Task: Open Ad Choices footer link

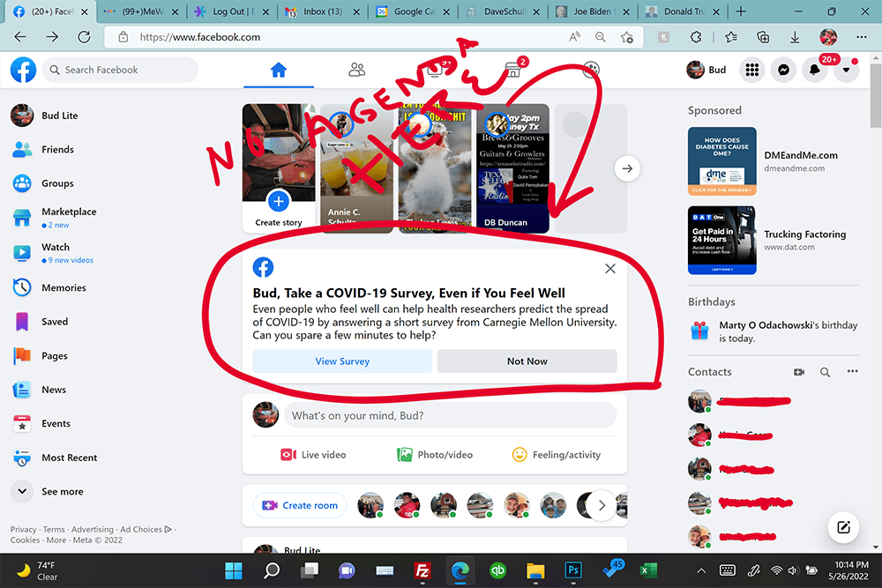Action: 146,530
